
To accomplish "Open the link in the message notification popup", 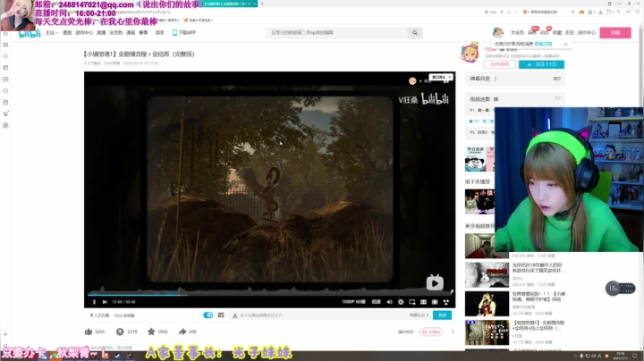I will click(543, 44).
